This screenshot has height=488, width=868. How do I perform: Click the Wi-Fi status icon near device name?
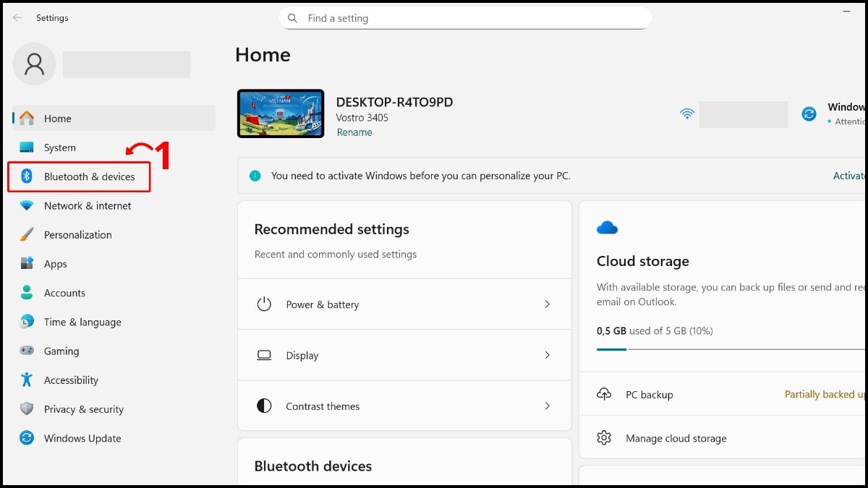tap(687, 114)
